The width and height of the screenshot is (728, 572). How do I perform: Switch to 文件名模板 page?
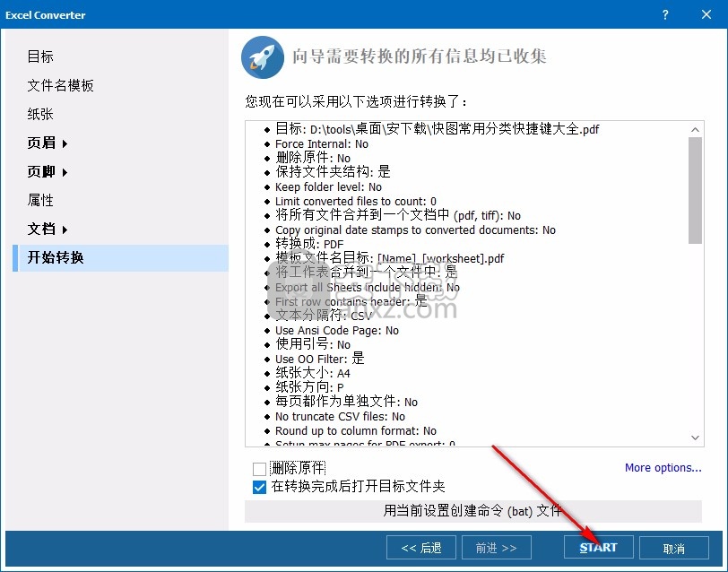click(x=60, y=85)
